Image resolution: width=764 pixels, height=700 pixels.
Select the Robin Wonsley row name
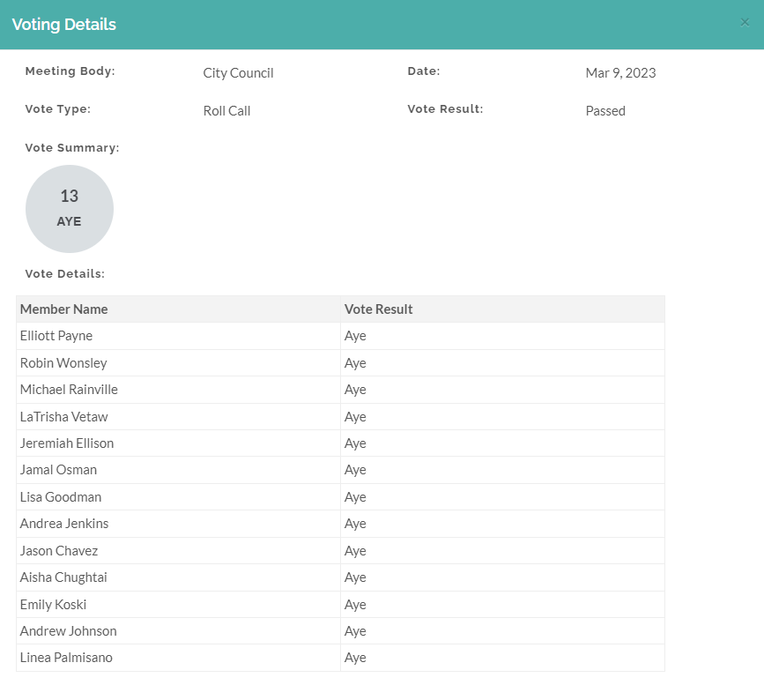click(x=63, y=363)
